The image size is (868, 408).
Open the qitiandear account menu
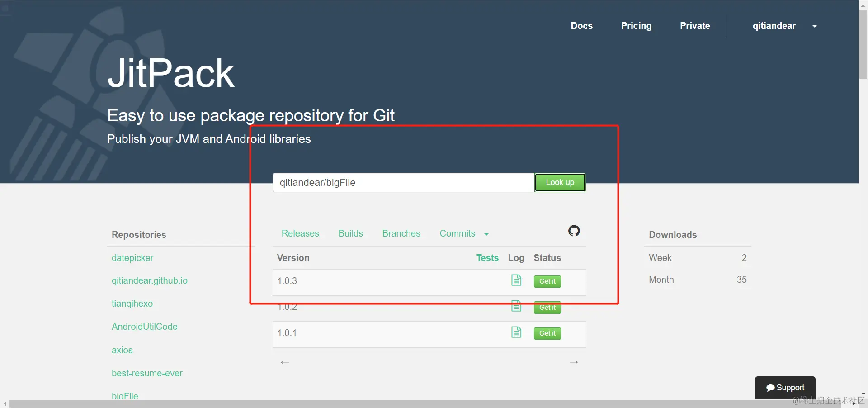click(x=774, y=26)
